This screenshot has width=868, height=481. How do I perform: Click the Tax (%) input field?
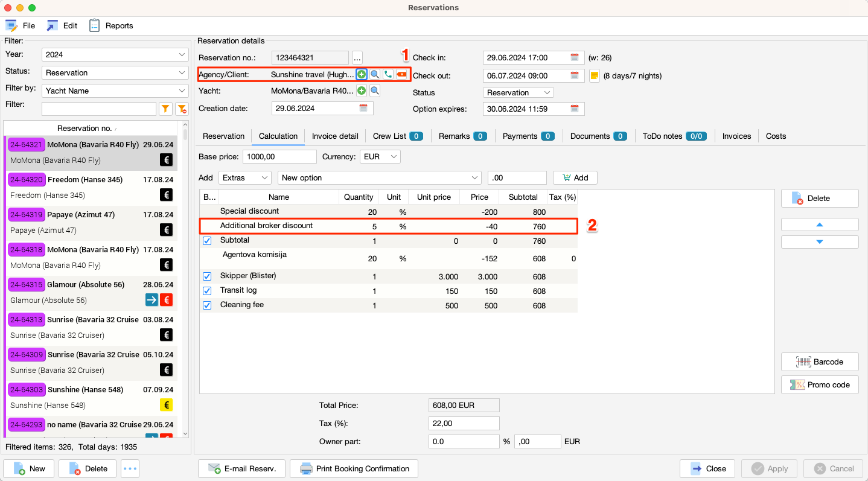464,424
